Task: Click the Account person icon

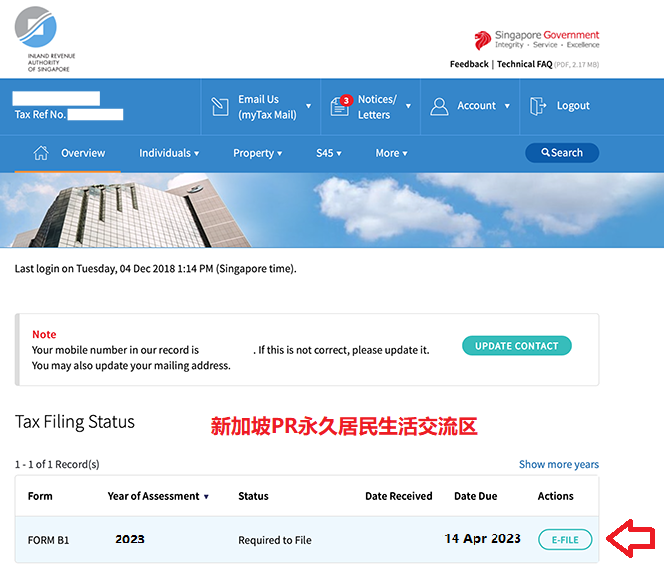Action: [439, 106]
